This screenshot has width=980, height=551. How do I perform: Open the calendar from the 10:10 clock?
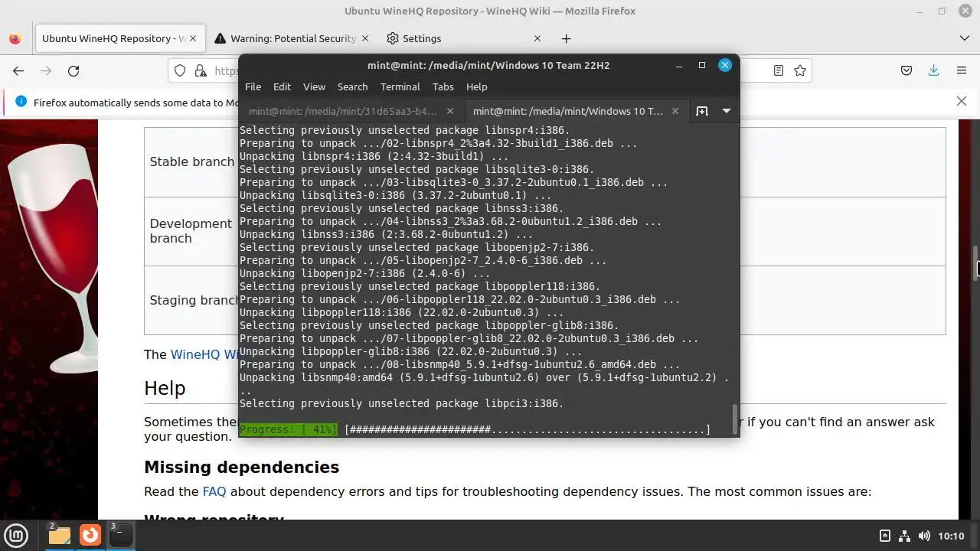coord(951,536)
